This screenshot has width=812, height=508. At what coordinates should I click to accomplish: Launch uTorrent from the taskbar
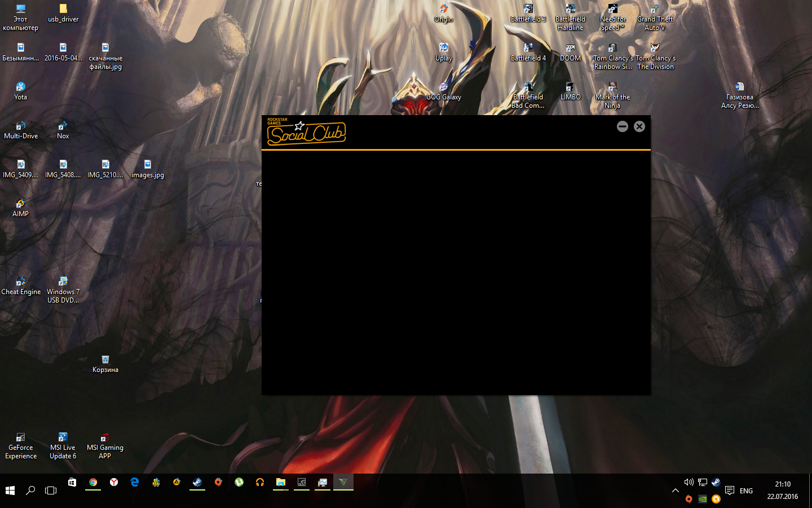coord(239,482)
